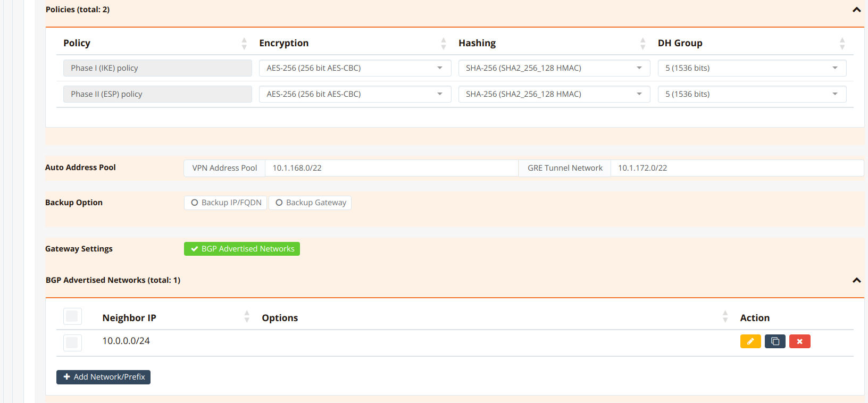
Task: Click the VPN Address Pool field
Action: [391, 168]
